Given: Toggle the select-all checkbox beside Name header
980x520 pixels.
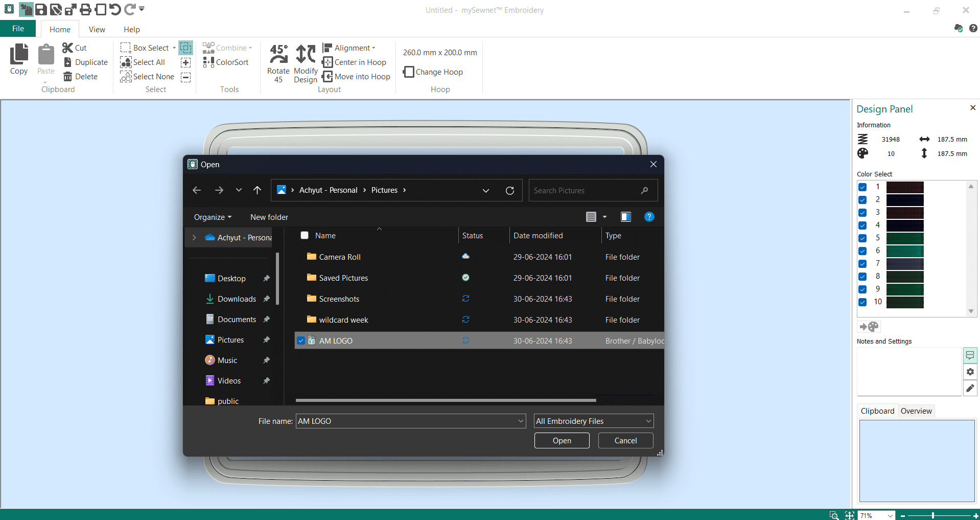Looking at the screenshot, I should coord(305,235).
